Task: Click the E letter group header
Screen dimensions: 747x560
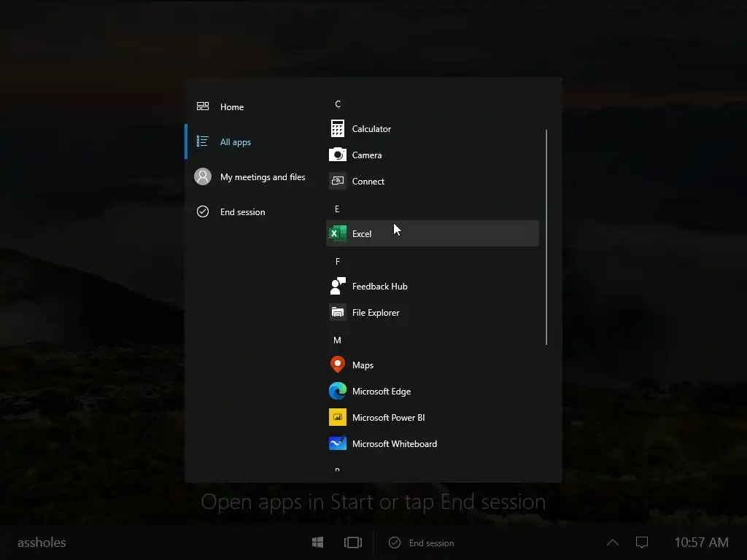Action: coord(337,209)
